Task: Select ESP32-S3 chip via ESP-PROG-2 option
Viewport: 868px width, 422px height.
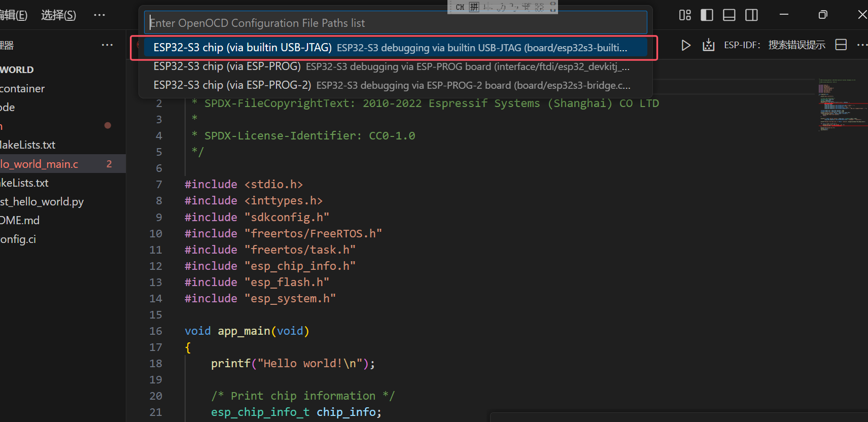Action: 395,85
